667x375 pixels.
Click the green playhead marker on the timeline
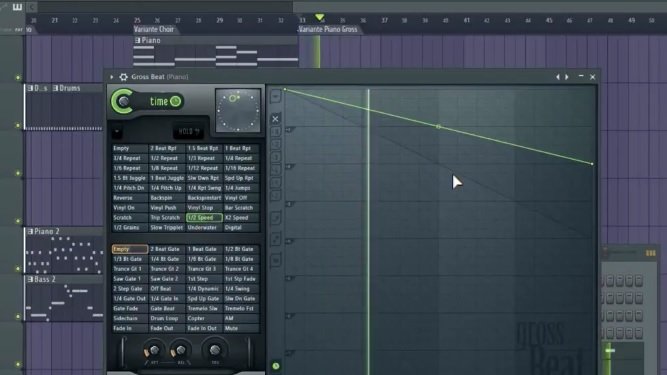click(x=319, y=17)
